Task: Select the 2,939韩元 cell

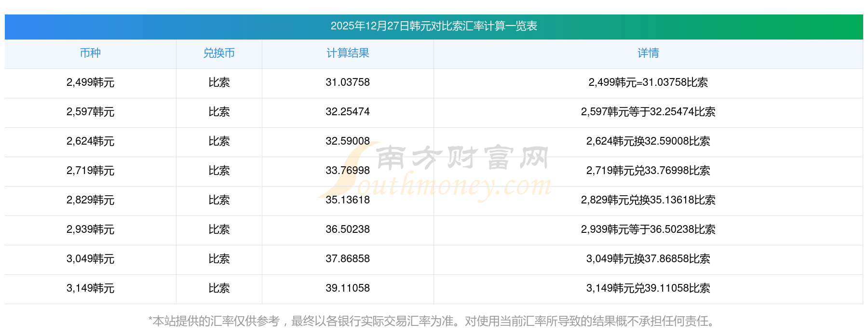Action: click(x=90, y=229)
